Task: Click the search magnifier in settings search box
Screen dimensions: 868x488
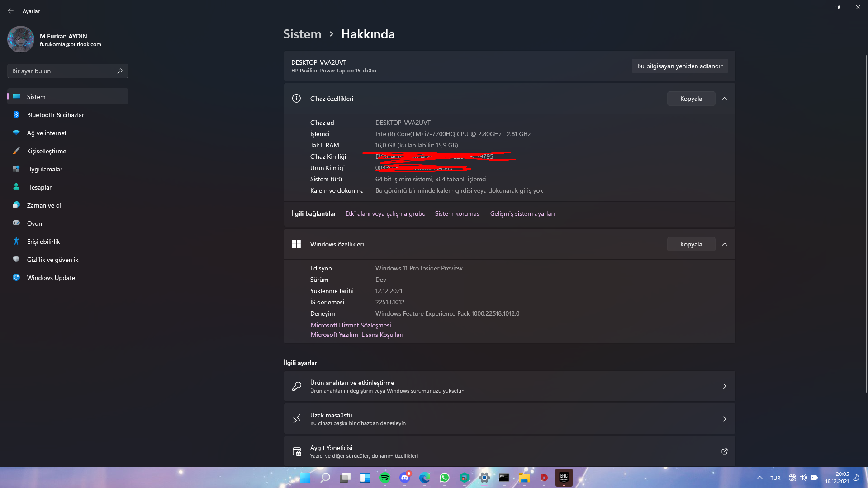Action: [120, 71]
